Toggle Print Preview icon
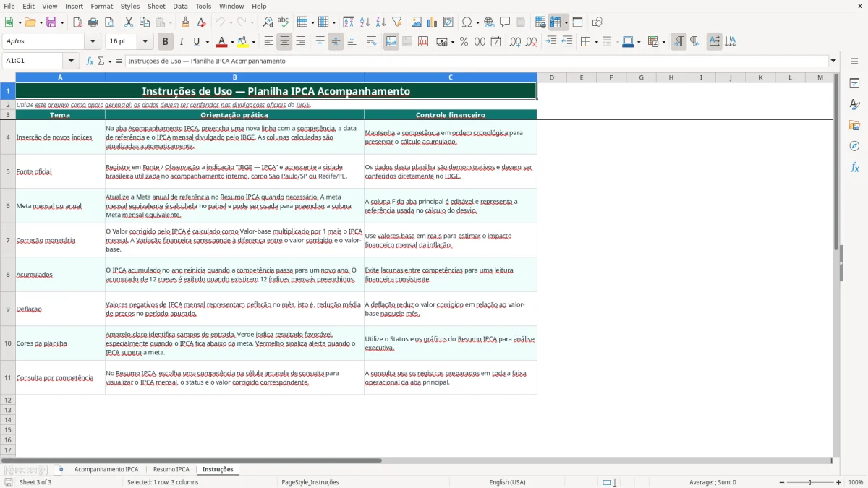868x488 pixels. [x=109, y=22]
